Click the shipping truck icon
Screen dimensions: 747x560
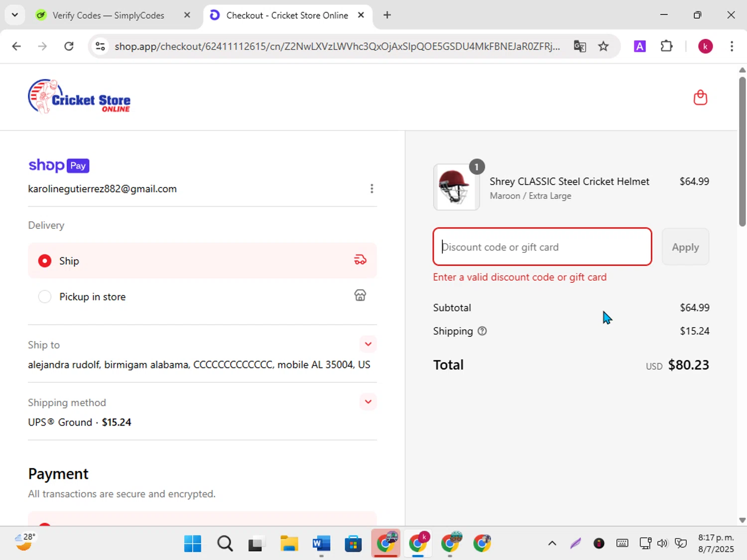point(360,260)
